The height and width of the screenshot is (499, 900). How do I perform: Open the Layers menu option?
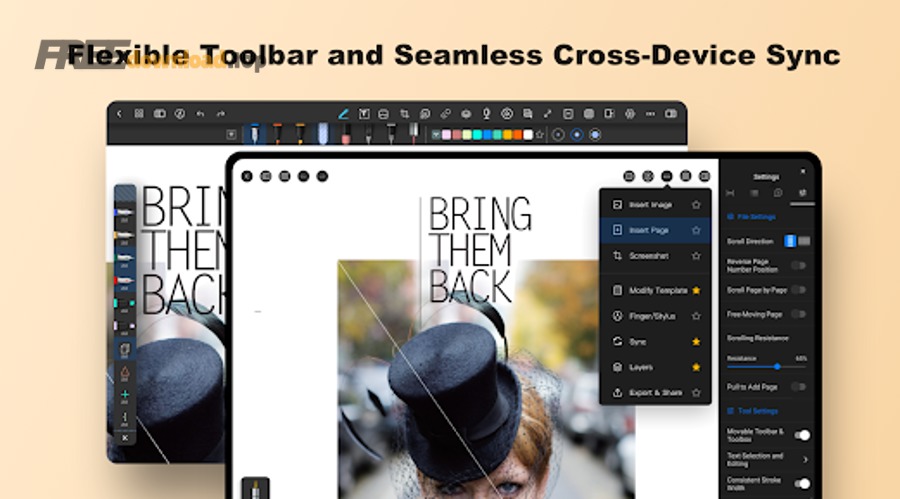click(x=640, y=367)
